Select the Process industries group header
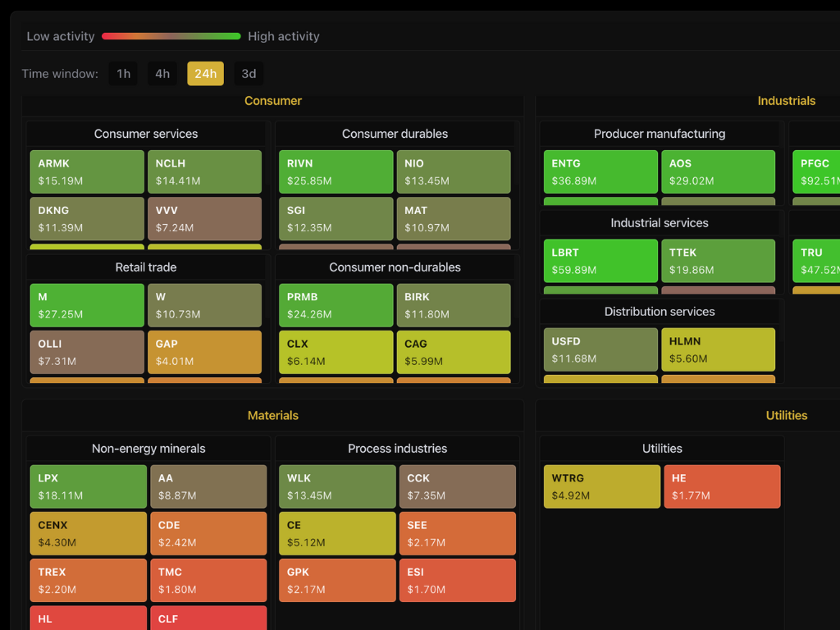The image size is (840, 630). [397, 449]
